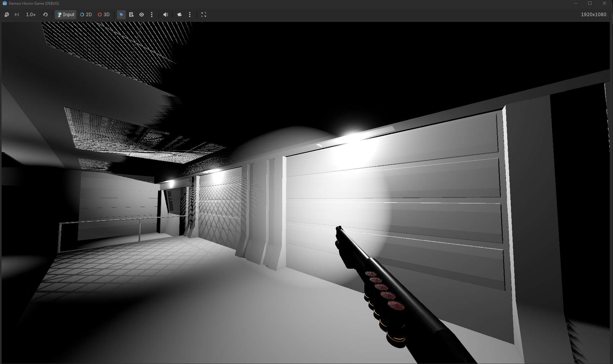Choose the list select nodes tool
Image resolution: width=613 pixels, height=364 pixels.
pyautogui.click(x=131, y=15)
